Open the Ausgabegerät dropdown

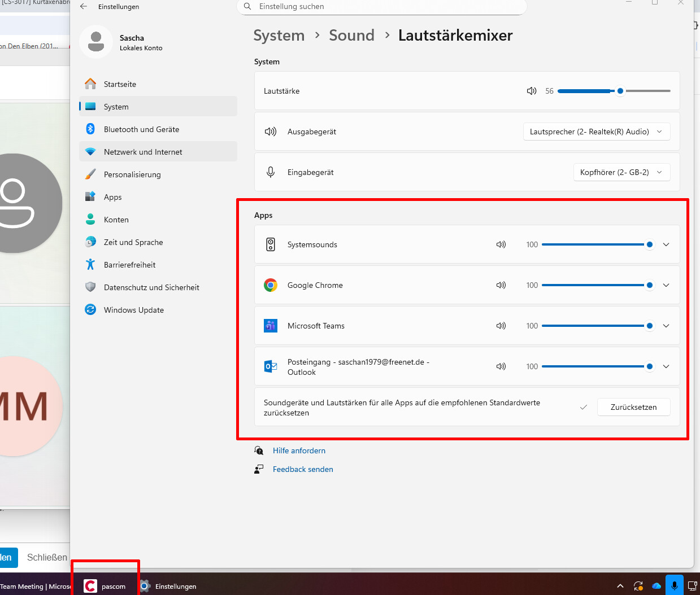click(596, 132)
